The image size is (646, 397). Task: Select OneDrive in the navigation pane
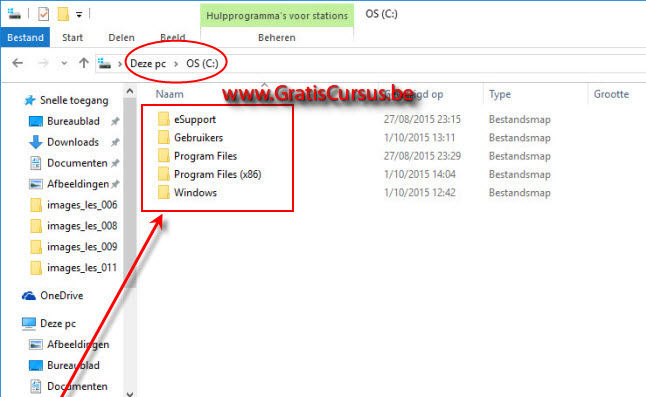[x=61, y=295]
